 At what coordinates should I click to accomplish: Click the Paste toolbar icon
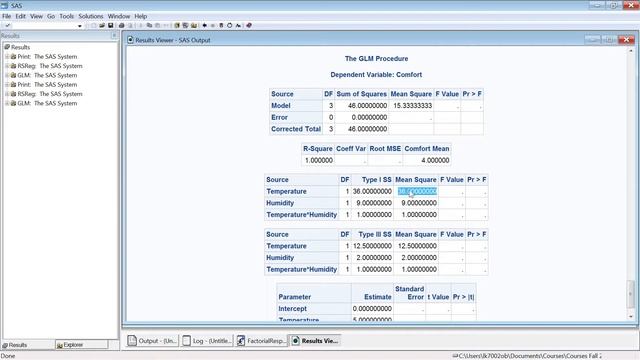[x=158, y=25]
